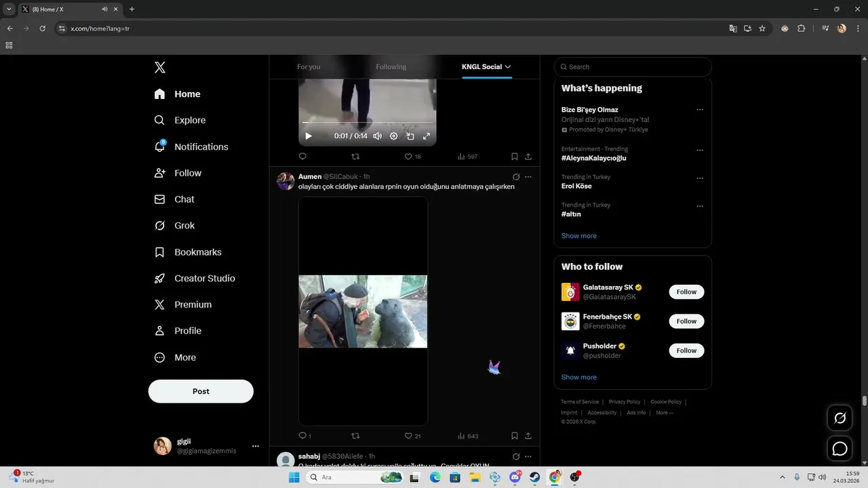The image size is (868, 488).
Task: Click the Terms of Service link
Action: pyautogui.click(x=580, y=402)
